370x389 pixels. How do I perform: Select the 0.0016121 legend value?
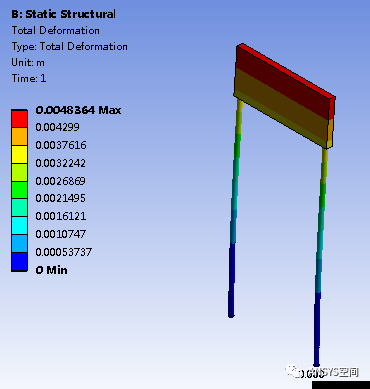click(x=61, y=216)
